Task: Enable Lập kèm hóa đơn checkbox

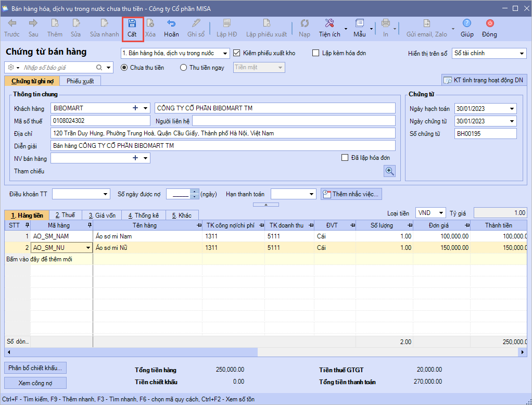Action: coord(315,53)
